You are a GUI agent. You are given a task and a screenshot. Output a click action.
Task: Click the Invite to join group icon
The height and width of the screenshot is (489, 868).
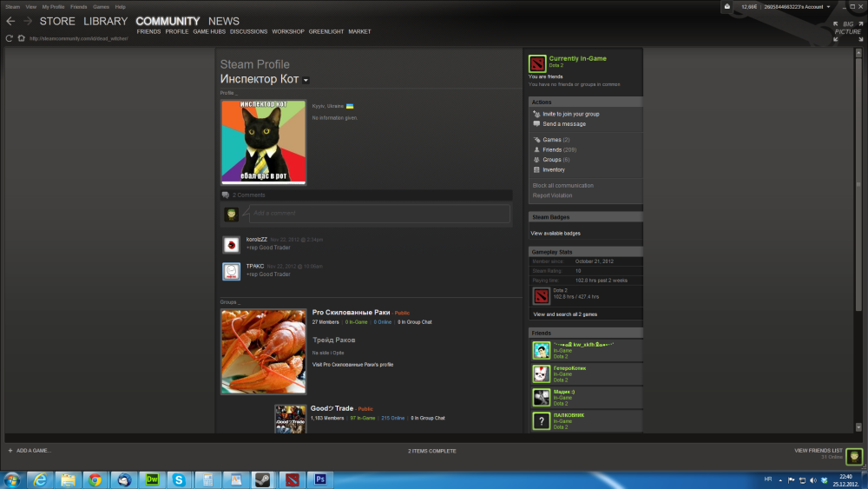coord(536,114)
